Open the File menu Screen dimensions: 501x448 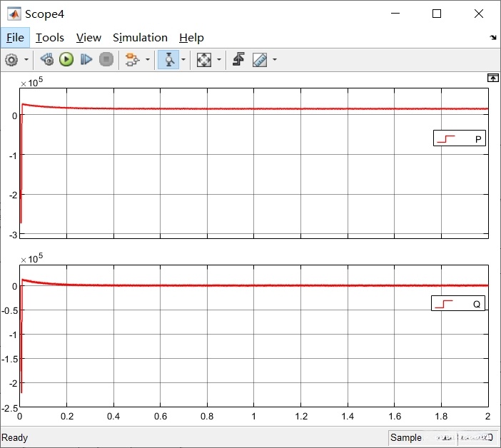tap(15, 38)
